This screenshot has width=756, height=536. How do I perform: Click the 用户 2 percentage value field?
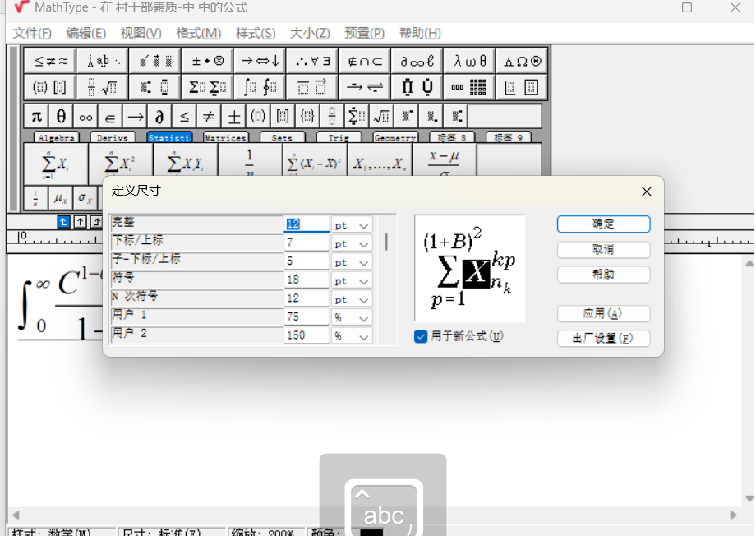tap(307, 335)
